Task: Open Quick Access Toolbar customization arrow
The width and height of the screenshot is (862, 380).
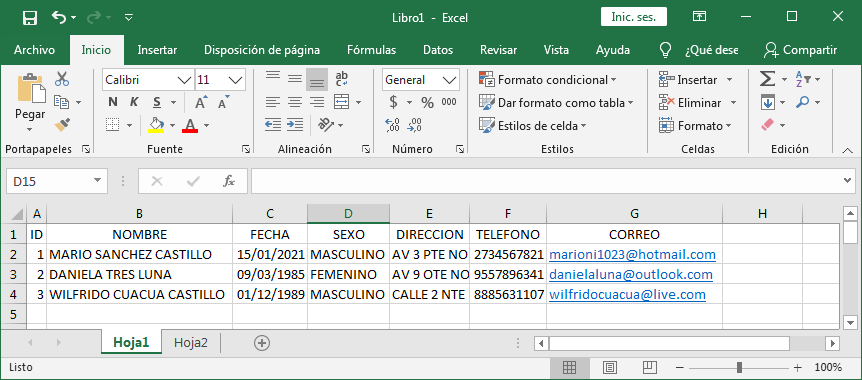Action: pyautogui.click(x=129, y=18)
